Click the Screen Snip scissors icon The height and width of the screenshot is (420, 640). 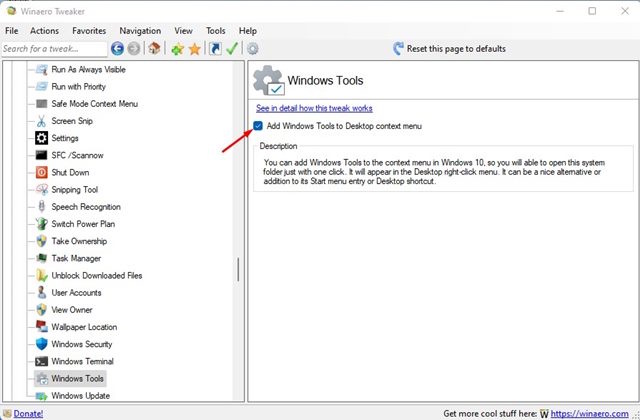pos(42,121)
